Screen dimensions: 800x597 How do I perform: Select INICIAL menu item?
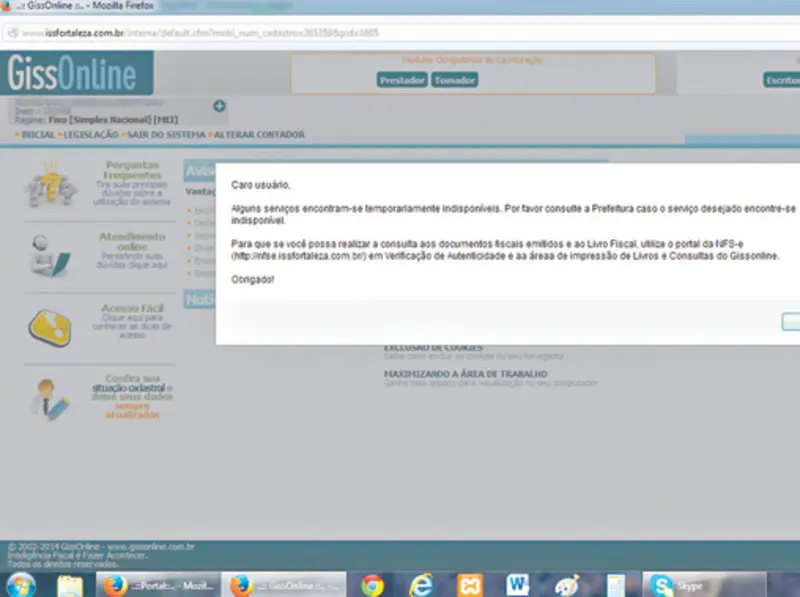[x=38, y=134]
